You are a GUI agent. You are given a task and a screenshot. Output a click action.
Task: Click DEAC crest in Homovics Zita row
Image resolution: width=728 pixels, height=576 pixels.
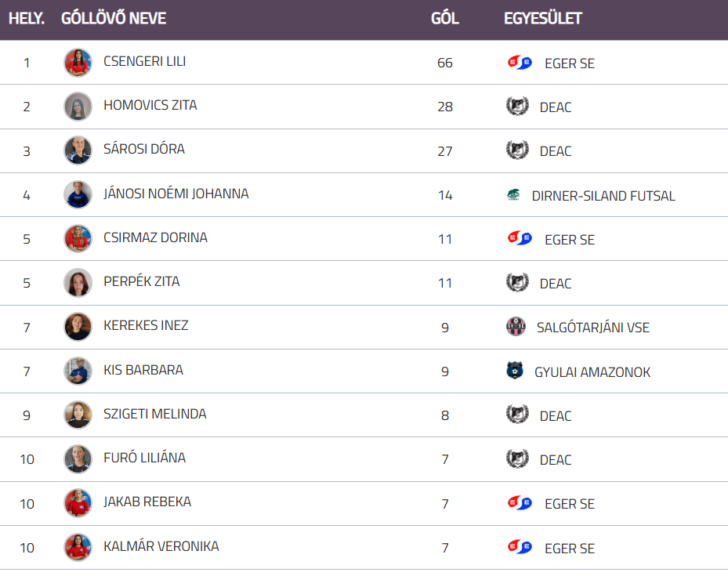(x=517, y=107)
